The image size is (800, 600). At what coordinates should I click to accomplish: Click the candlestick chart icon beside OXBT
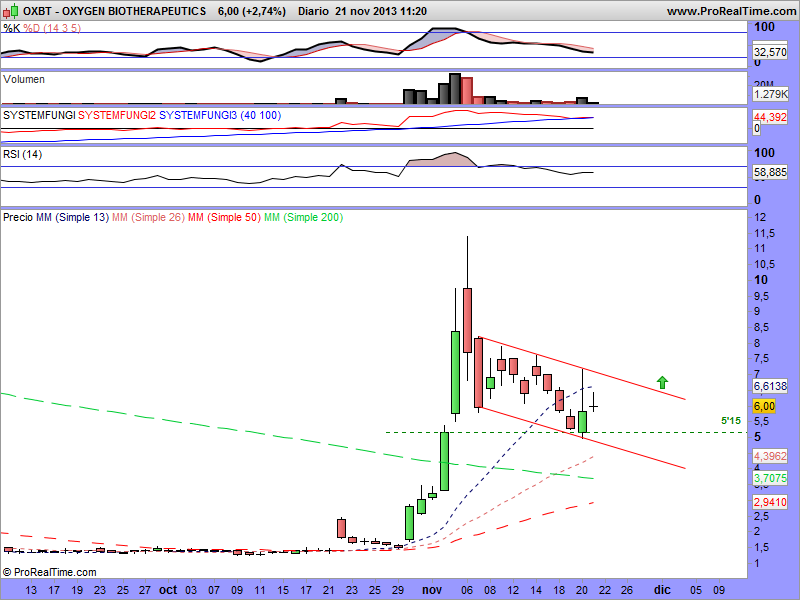11,10
